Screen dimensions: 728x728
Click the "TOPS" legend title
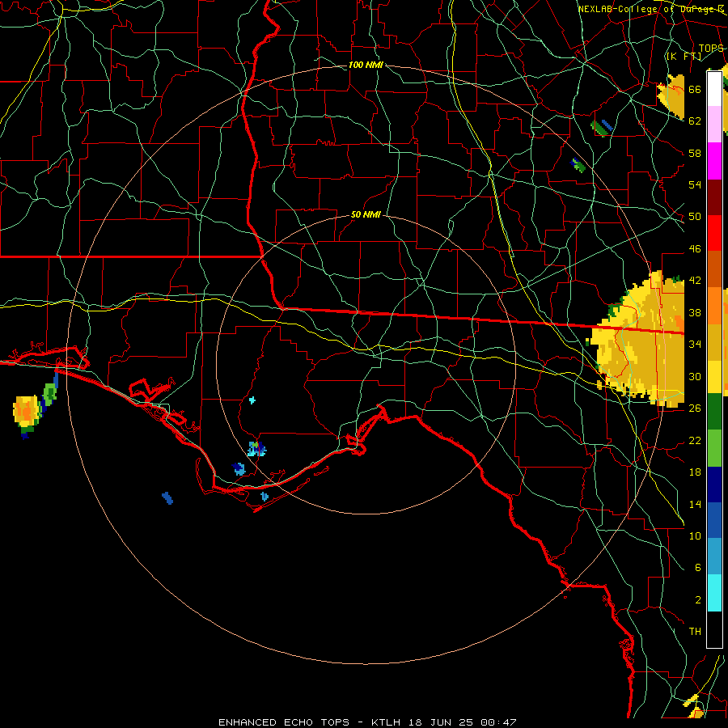click(711, 49)
